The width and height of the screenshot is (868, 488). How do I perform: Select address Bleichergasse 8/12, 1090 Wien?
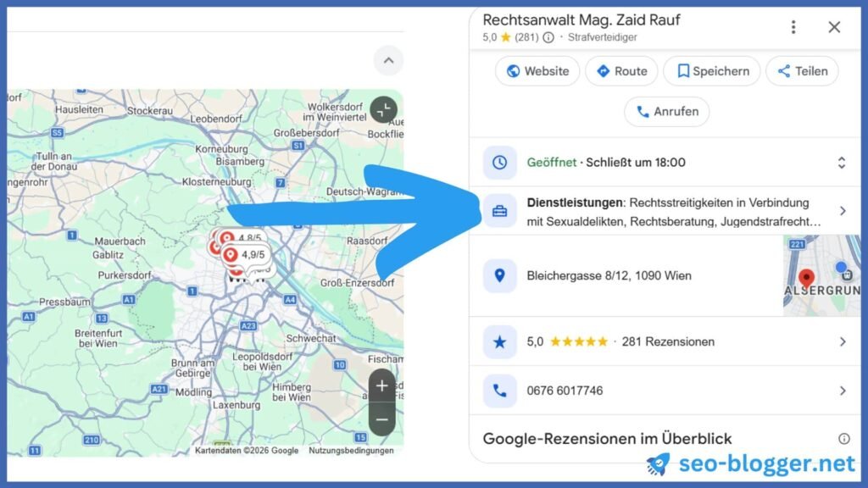pyautogui.click(x=609, y=275)
